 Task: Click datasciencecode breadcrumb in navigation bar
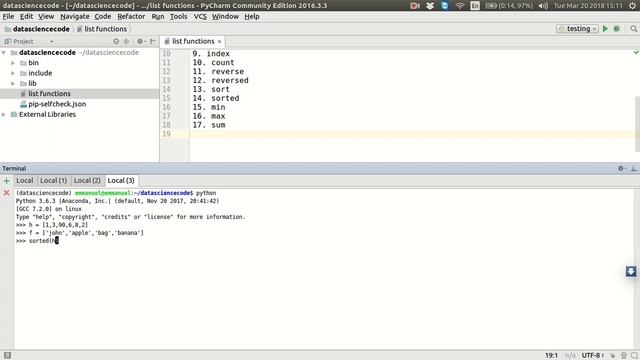tap(37, 29)
